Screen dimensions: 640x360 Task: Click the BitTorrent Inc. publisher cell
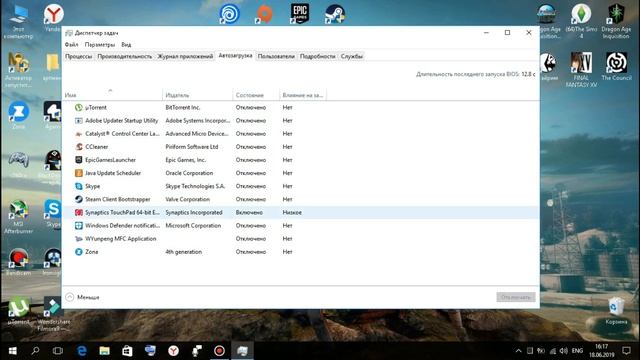point(182,107)
